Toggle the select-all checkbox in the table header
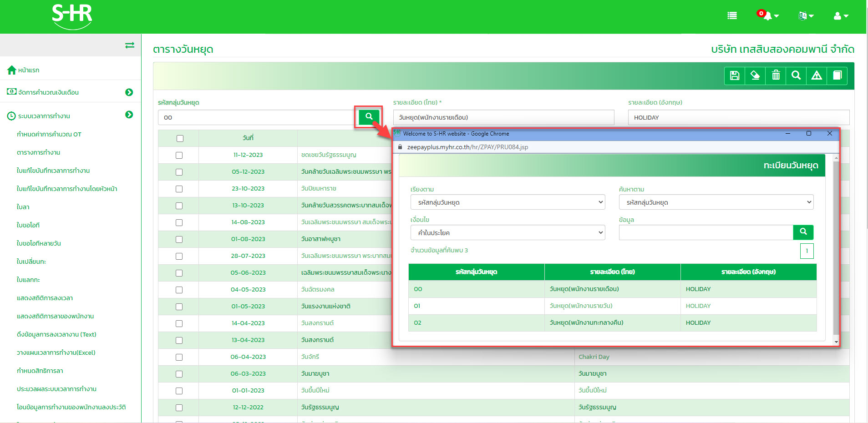This screenshot has height=423, width=868. 180,138
